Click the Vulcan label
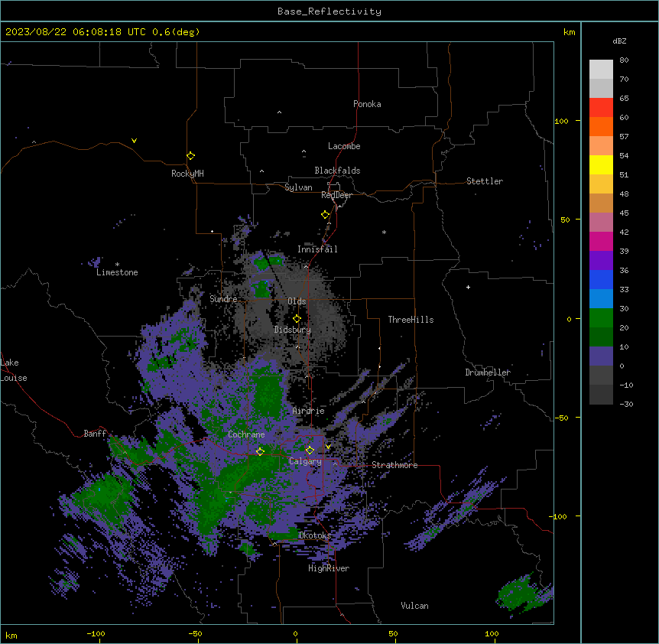This screenshot has width=659, height=644. pos(414,606)
